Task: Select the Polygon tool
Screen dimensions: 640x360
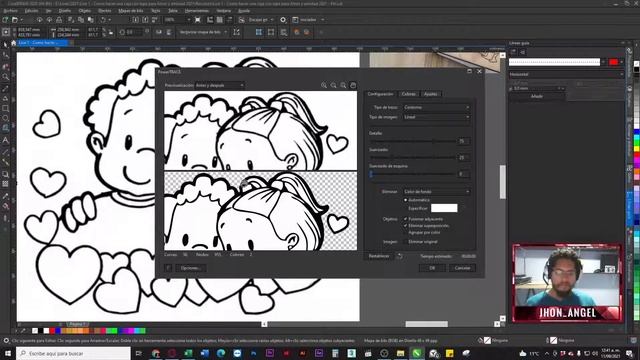Action: (5, 129)
